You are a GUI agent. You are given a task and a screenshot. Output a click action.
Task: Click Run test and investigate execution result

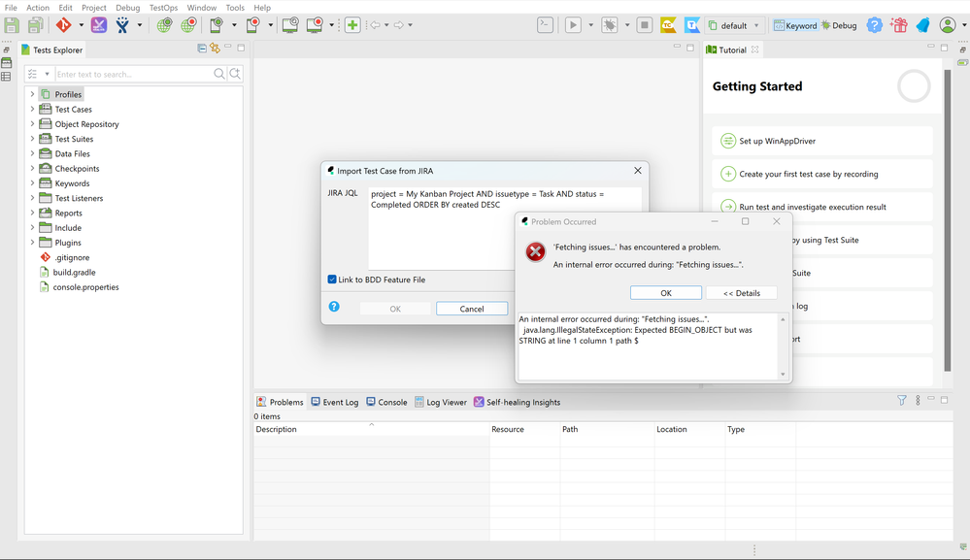[x=813, y=207]
